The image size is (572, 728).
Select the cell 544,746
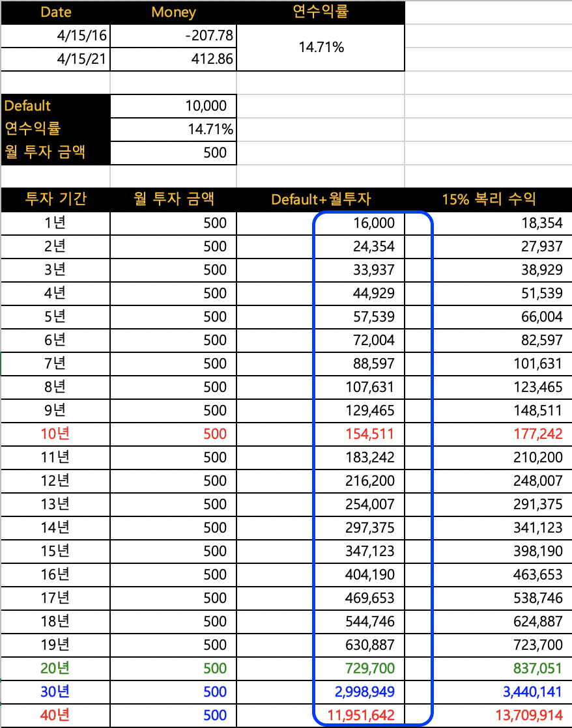point(321,622)
